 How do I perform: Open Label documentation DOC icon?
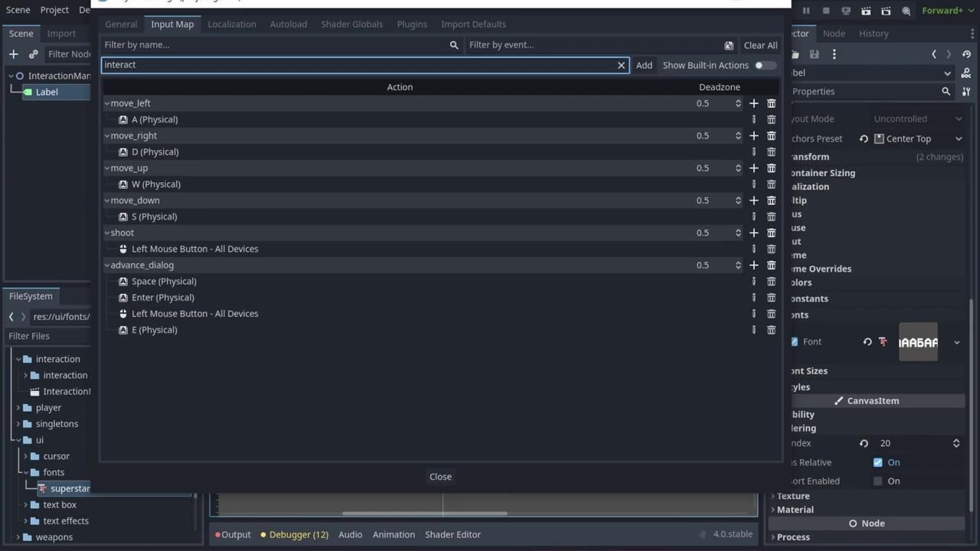tap(965, 73)
